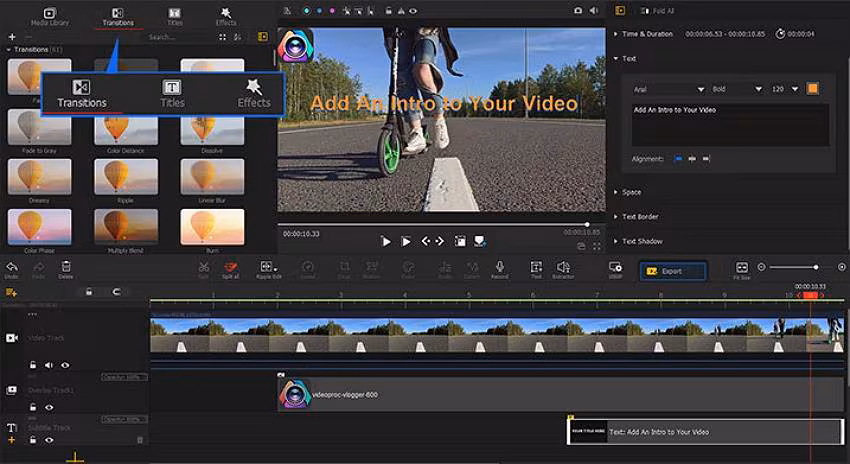Click the Redo arrow icon

click(38, 269)
